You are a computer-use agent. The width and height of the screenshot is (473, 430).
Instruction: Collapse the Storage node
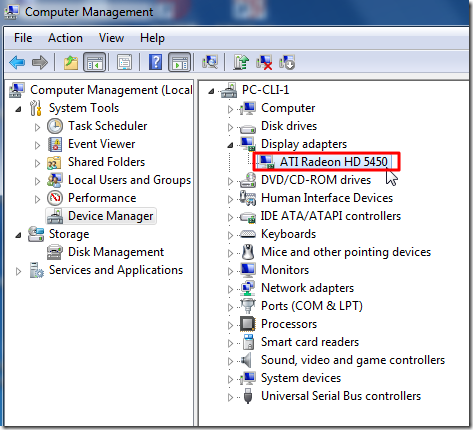click(x=19, y=235)
